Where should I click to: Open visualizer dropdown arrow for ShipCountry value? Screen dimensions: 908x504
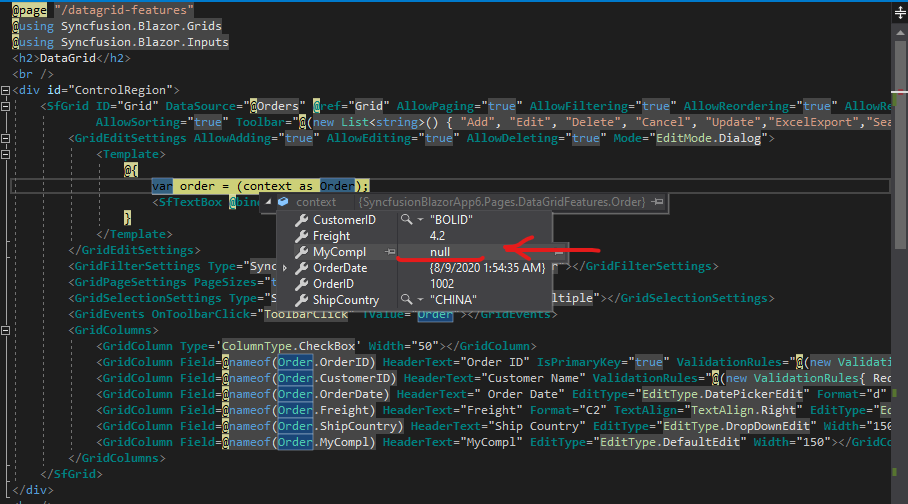[x=419, y=300]
